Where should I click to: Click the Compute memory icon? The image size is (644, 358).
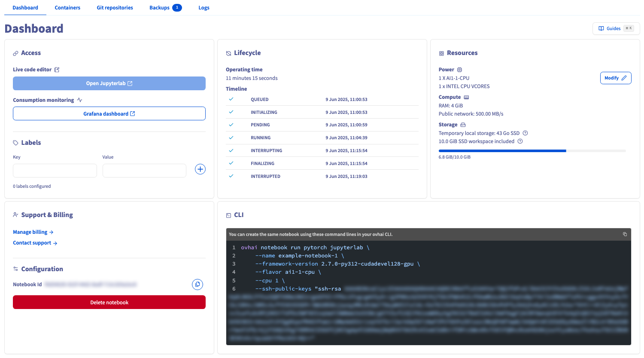pos(466,97)
